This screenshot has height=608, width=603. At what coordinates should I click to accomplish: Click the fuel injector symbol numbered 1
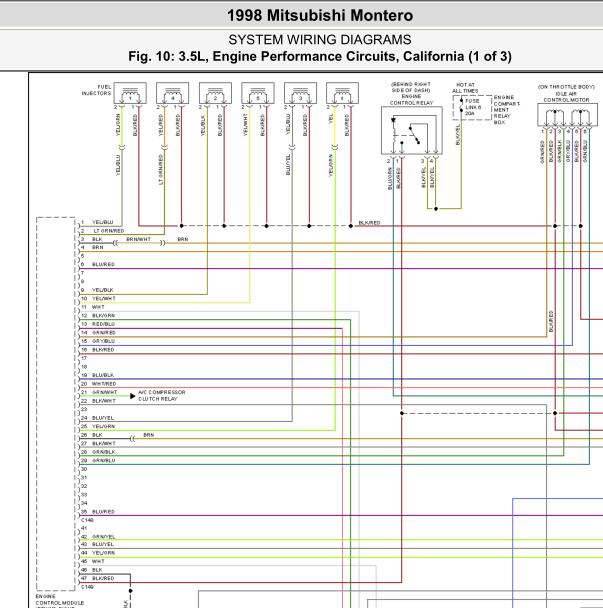coord(130,93)
